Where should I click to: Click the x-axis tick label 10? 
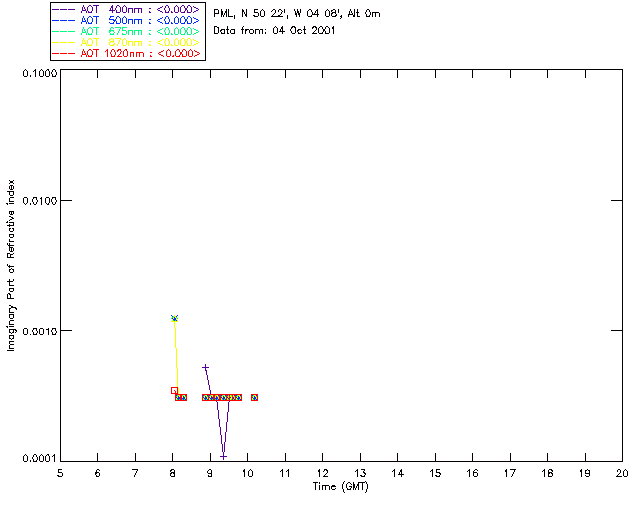click(247, 473)
